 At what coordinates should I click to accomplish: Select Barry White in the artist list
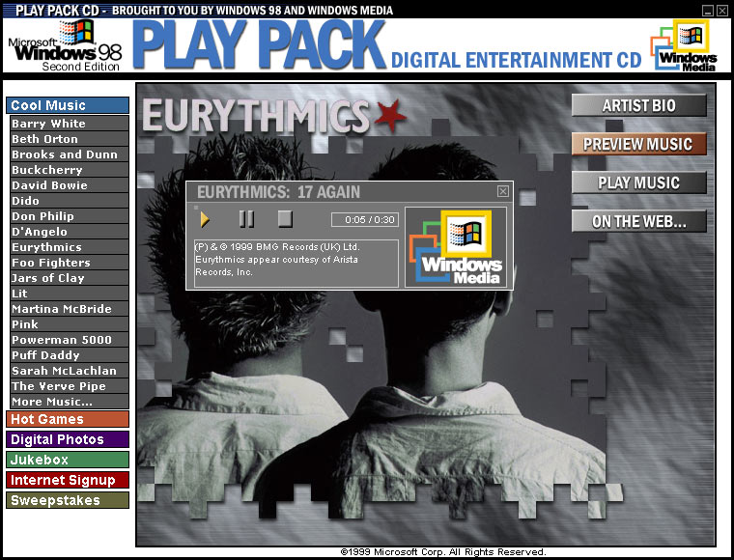[x=70, y=124]
